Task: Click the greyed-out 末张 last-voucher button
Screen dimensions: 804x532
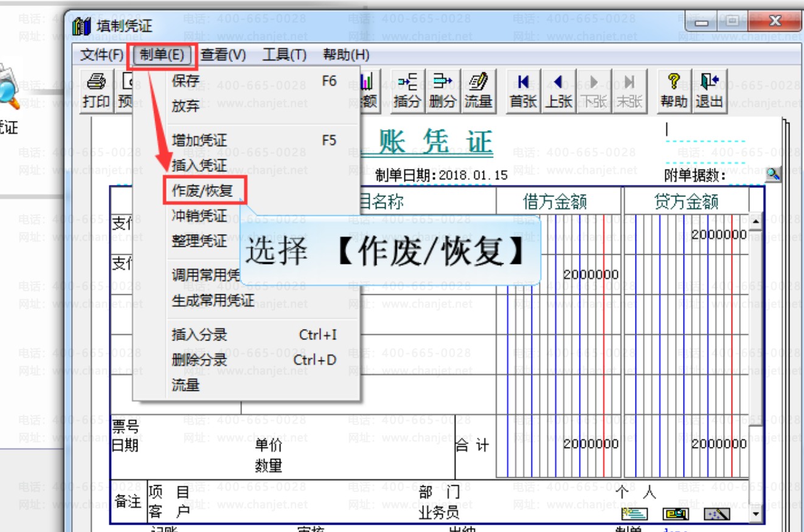Action: [629, 91]
